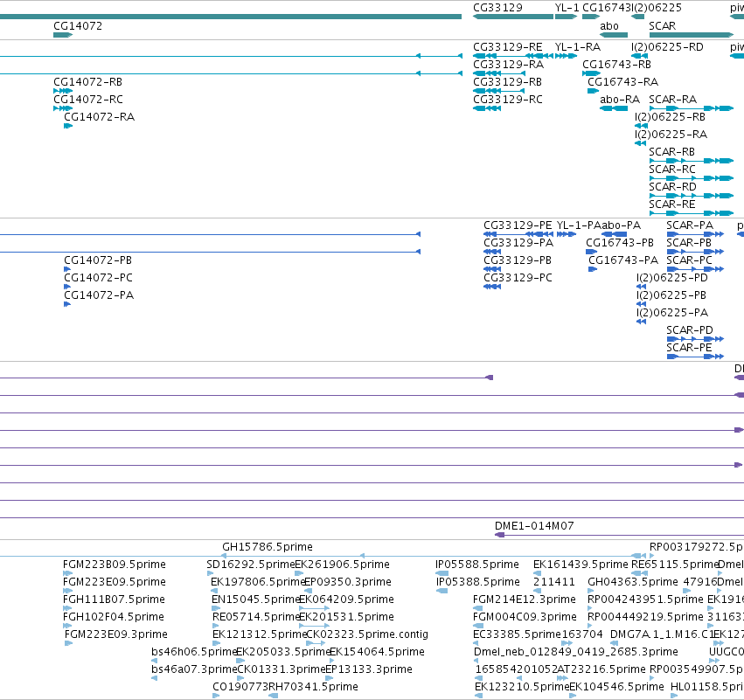Select the SCAR-PE protein
Screen dimensions: 744x700
689,348
